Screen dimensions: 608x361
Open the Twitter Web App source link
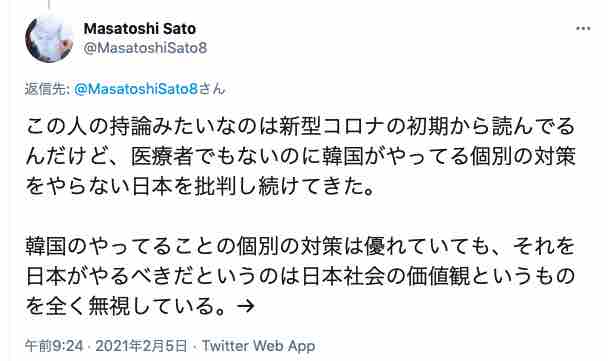[x=259, y=345]
